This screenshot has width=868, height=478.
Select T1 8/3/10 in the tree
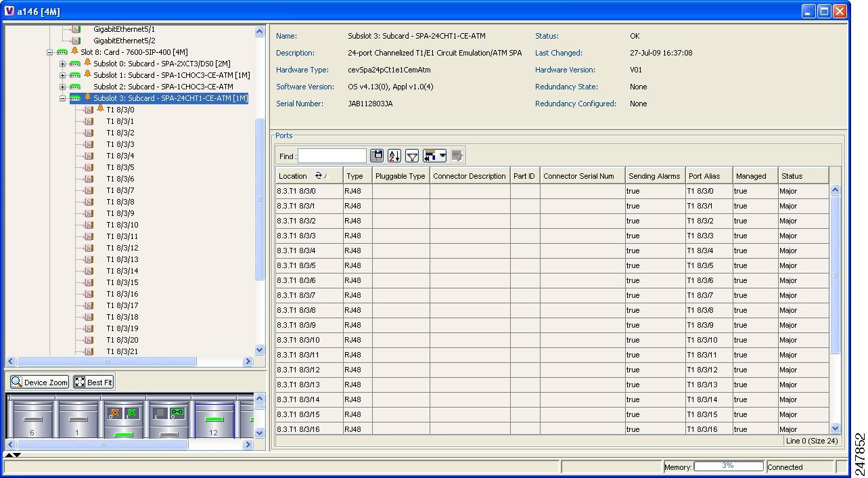click(x=122, y=225)
